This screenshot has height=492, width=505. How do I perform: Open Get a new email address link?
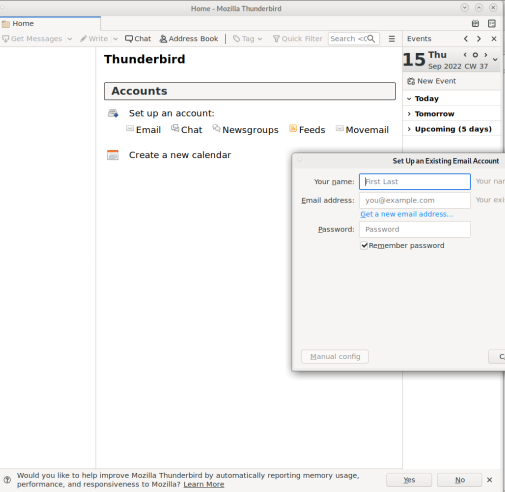coord(406,214)
